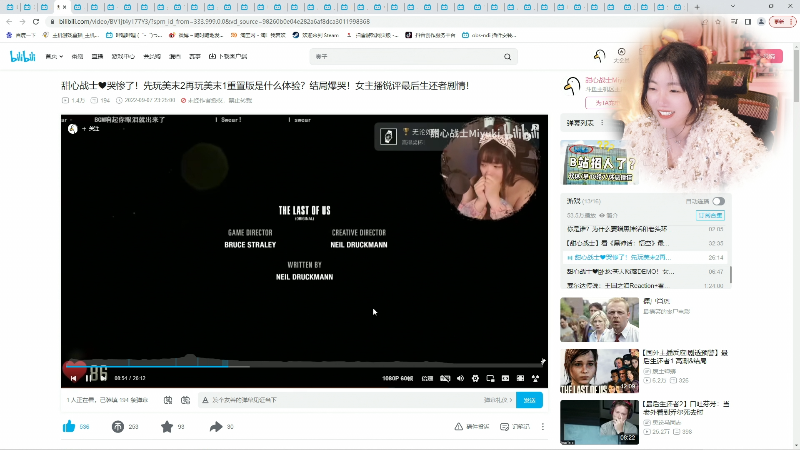The height and width of the screenshot is (450, 800).
Task: Open the player settings gear
Action: coord(475,378)
